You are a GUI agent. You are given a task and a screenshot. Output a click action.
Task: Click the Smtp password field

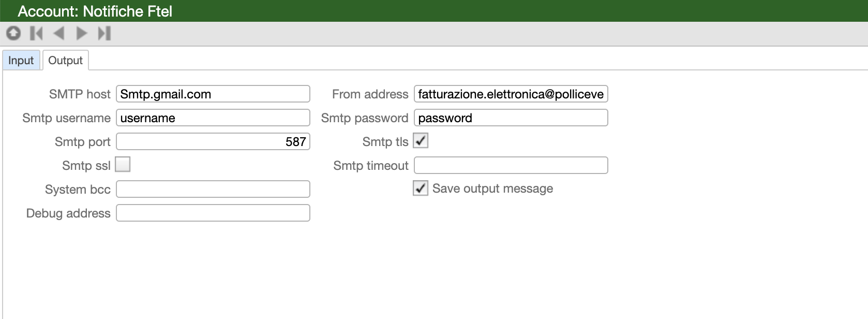[511, 118]
